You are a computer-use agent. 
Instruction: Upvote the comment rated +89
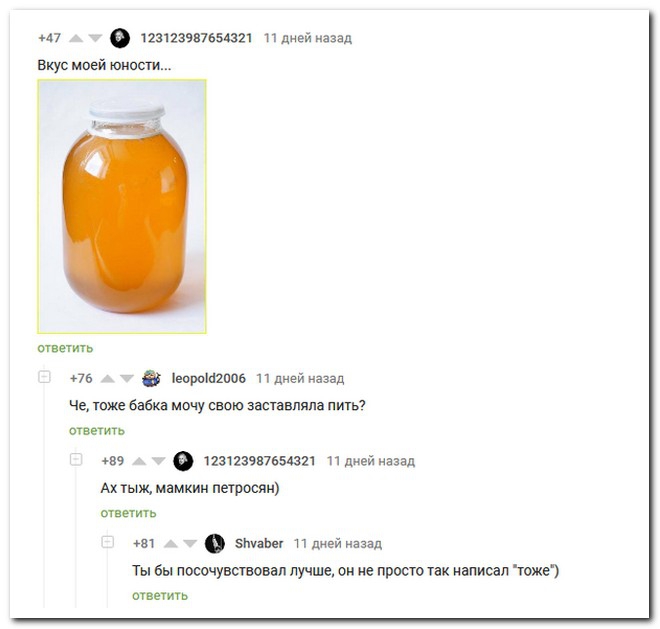[x=139, y=461]
